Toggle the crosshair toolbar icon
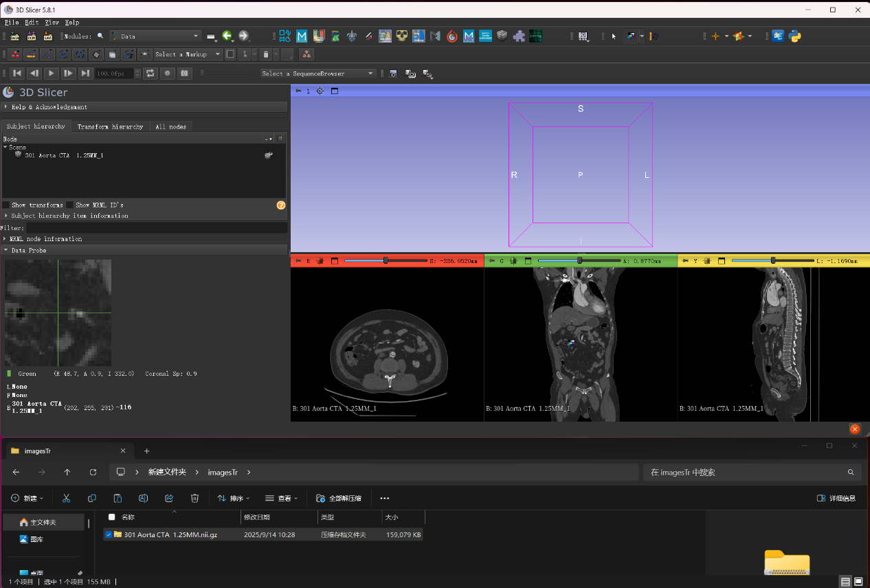The image size is (870, 588). 715,36
